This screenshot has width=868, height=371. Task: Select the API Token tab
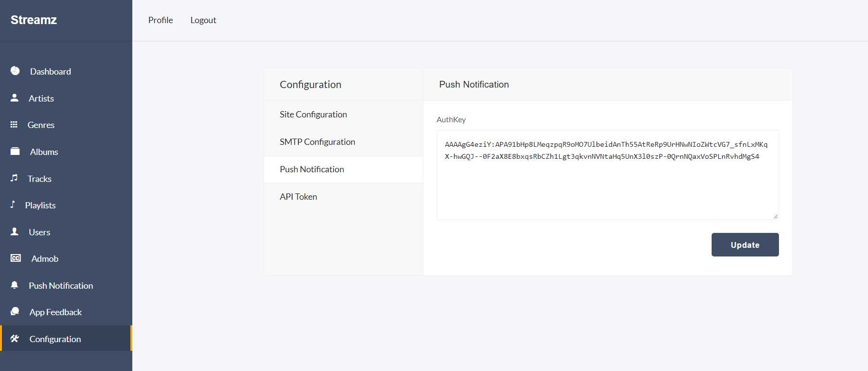point(298,197)
